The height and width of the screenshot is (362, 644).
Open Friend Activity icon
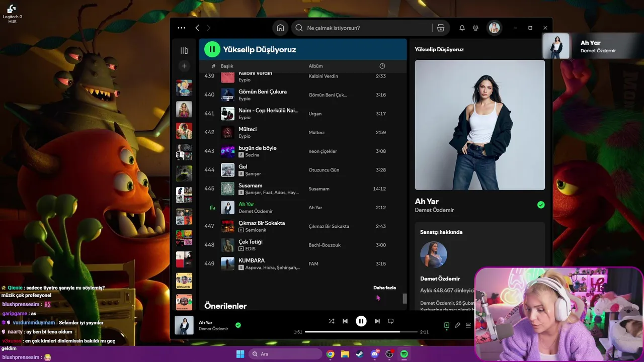point(475,28)
